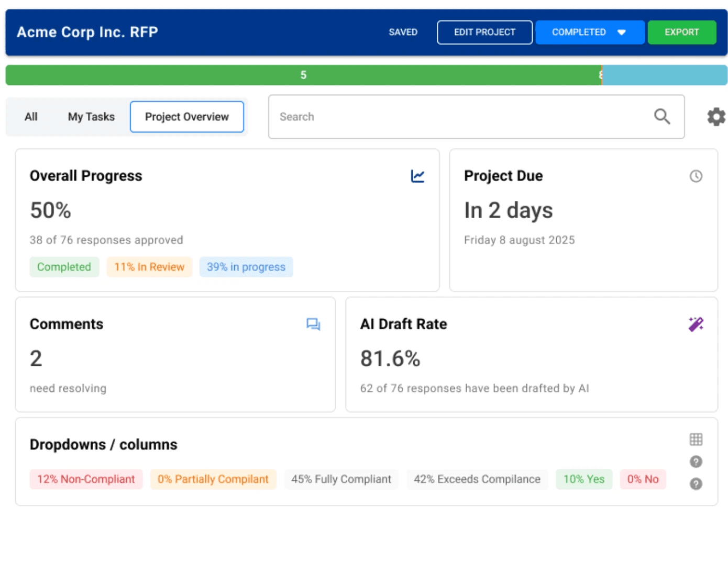Click the Project Due heading
728x562 pixels.
coord(503,176)
